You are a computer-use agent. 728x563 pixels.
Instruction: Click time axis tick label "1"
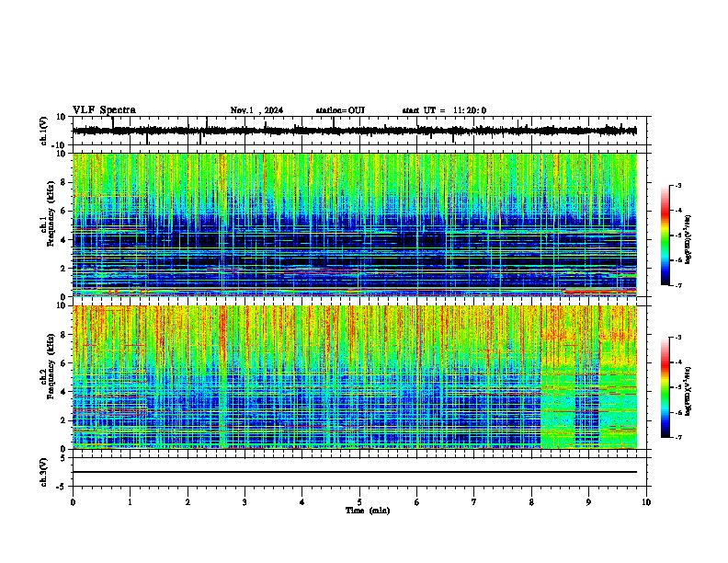coord(130,502)
